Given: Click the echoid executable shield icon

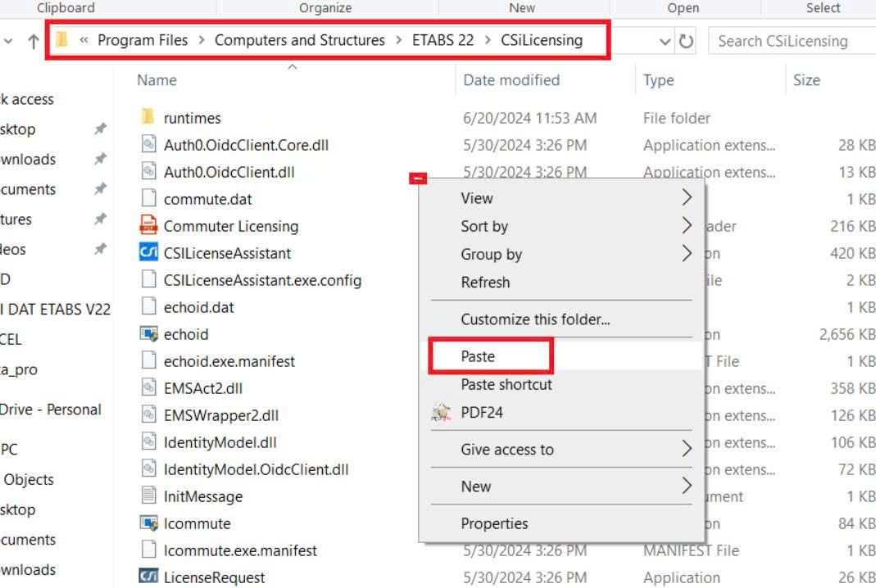Looking at the screenshot, I should click(148, 333).
